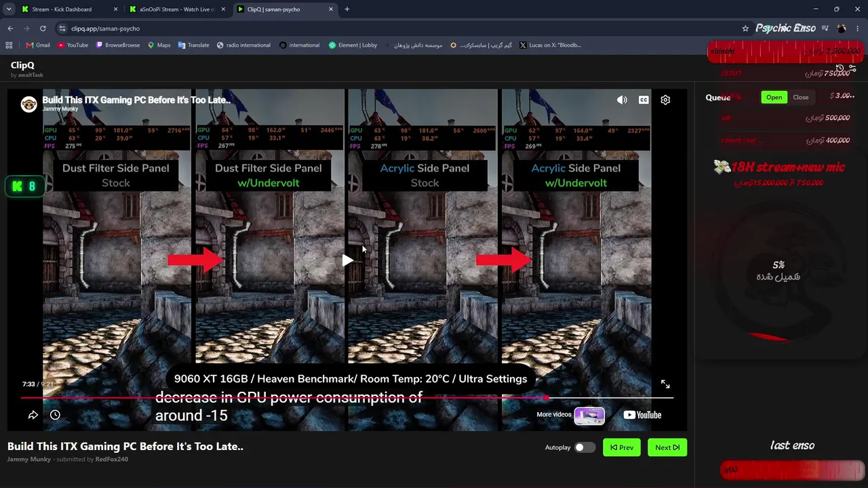Open the video title link in player
Viewport: 868px width, 488px height.
point(136,100)
